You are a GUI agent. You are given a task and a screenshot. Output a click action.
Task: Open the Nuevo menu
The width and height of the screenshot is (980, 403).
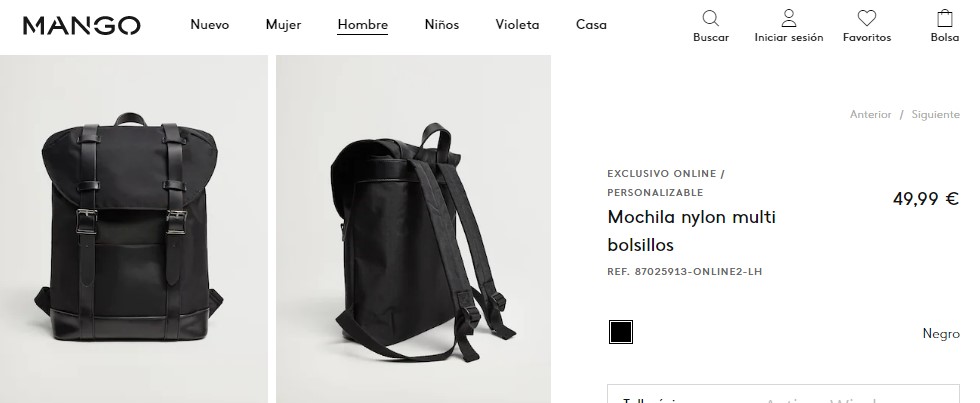click(x=209, y=25)
